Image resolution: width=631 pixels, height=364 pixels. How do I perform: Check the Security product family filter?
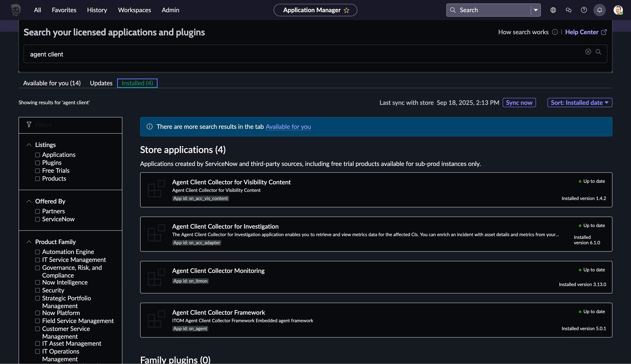point(38,290)
